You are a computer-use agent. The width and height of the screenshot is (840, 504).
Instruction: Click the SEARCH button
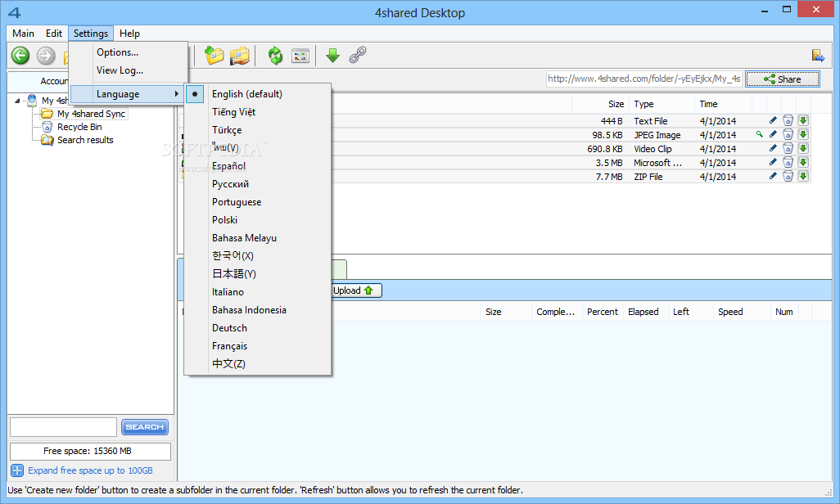click(145, 427)
